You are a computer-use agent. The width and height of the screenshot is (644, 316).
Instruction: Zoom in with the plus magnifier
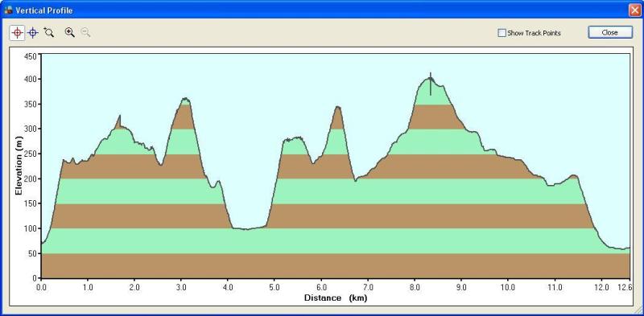coord(70,33)
